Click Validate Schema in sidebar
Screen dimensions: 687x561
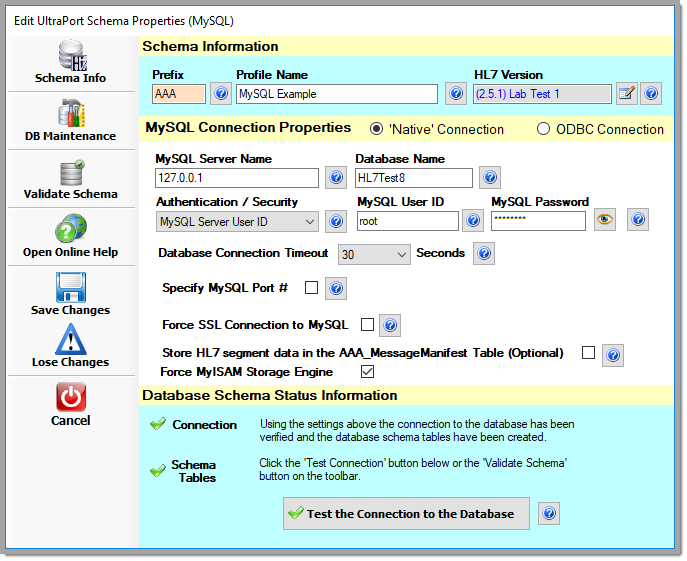[71, 180]
